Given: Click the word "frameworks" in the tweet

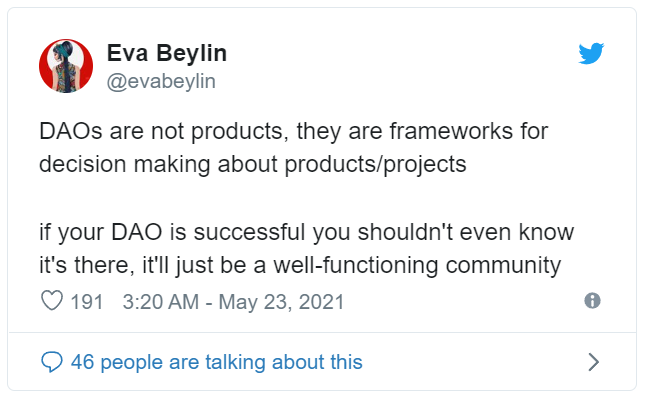Looking at the screenshot, I should click(451, 131).
